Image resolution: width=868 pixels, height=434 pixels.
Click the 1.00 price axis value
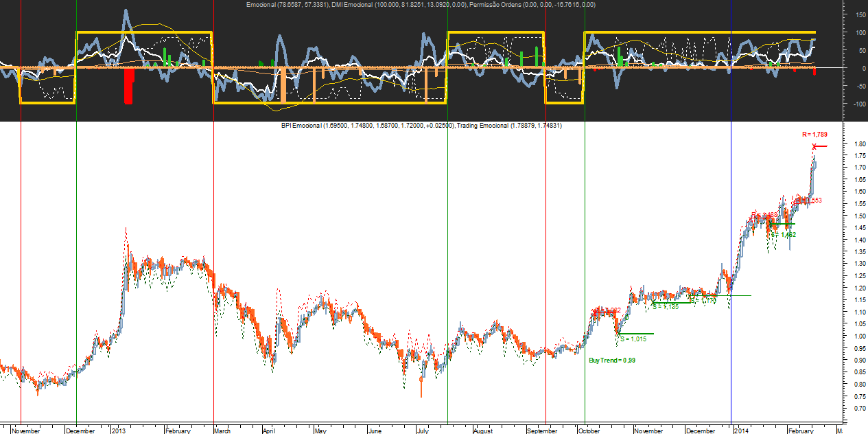click(860, 336)
